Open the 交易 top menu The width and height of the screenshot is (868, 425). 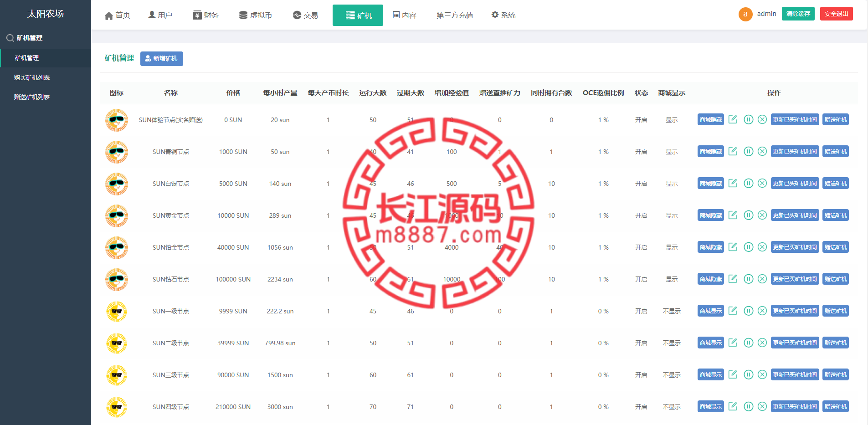tap(305, 15)
